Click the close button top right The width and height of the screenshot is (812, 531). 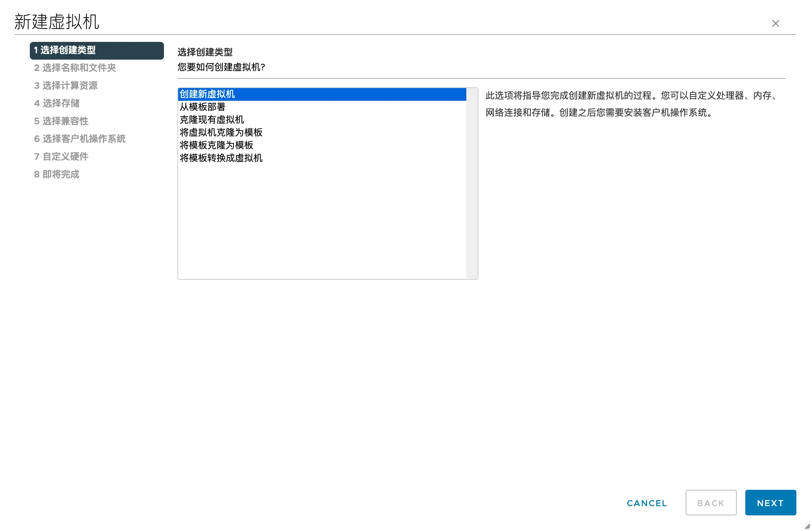(x=777, y=23)
